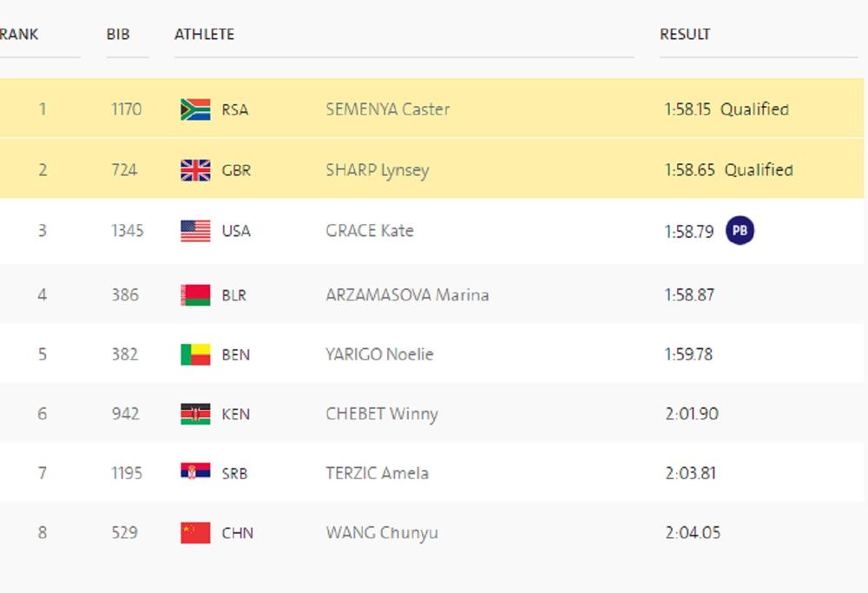Click the Kenya flag icon
The height and width of the screenshot is (593, 868).
point(195,414)
